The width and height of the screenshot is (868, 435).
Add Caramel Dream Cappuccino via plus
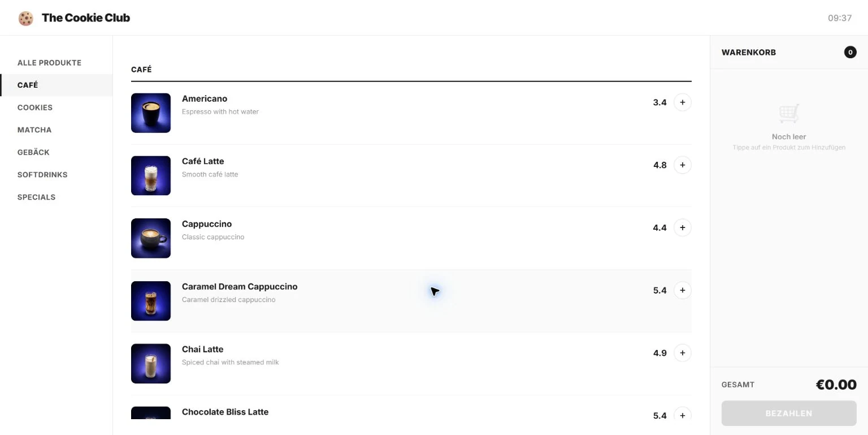[x=682, y=290]
